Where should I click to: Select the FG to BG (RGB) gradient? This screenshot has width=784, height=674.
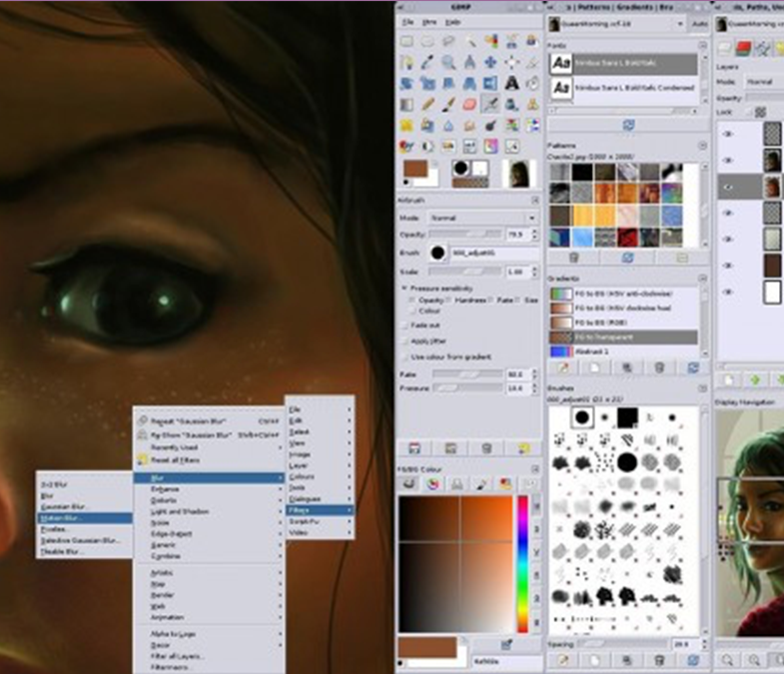pyautogui.click(x=623, y=323)
